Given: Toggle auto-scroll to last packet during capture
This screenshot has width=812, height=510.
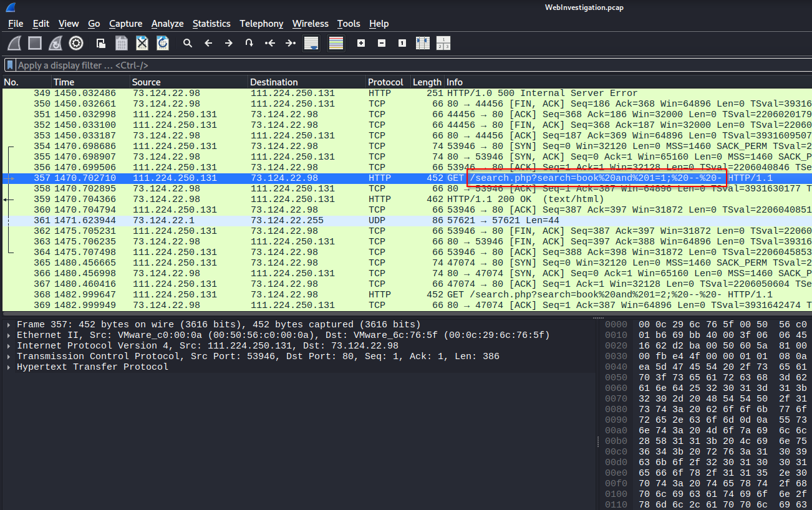Looking at the screenshot, I should pyautogui.click(x=311, y=43).
